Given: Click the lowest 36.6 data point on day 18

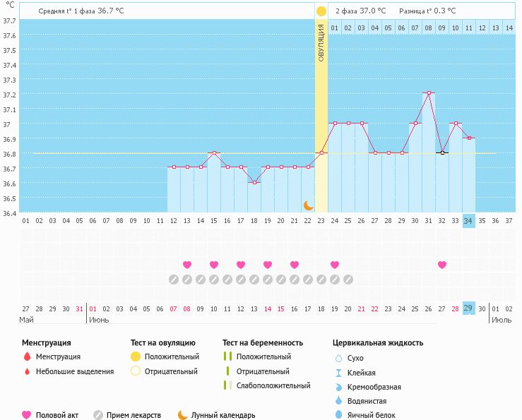Looking at the screenshot, I should [x=254, y=182].
